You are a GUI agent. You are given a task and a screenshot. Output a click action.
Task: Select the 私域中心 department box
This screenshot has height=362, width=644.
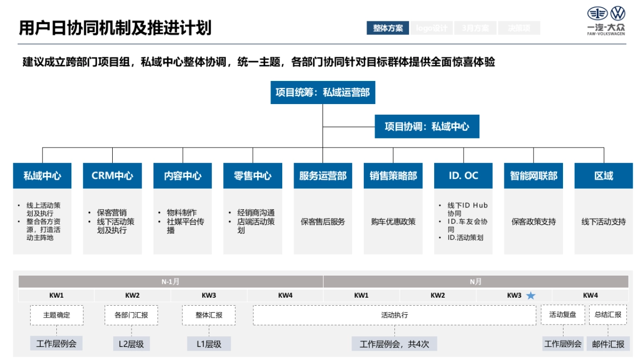(x=43, y=175)
